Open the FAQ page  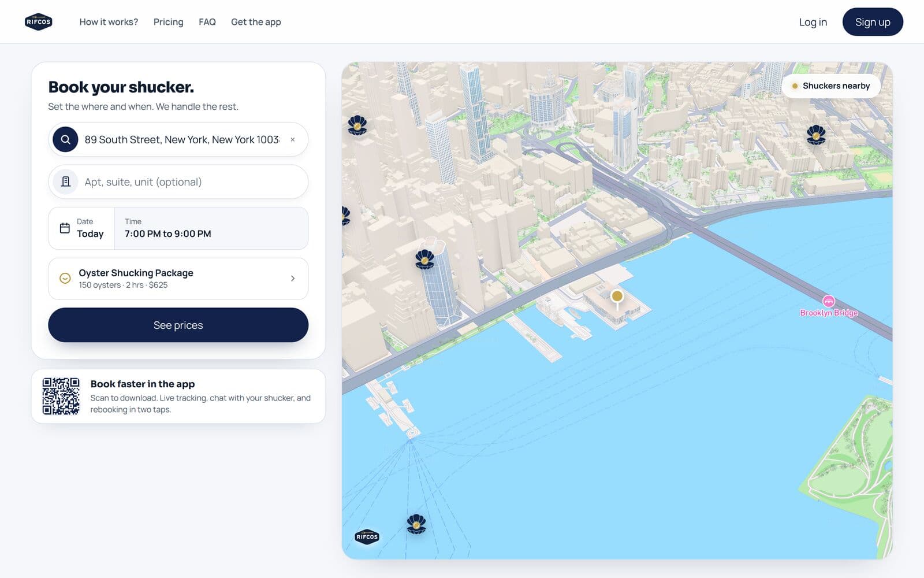pyautogui.click(x=207, y=22)
